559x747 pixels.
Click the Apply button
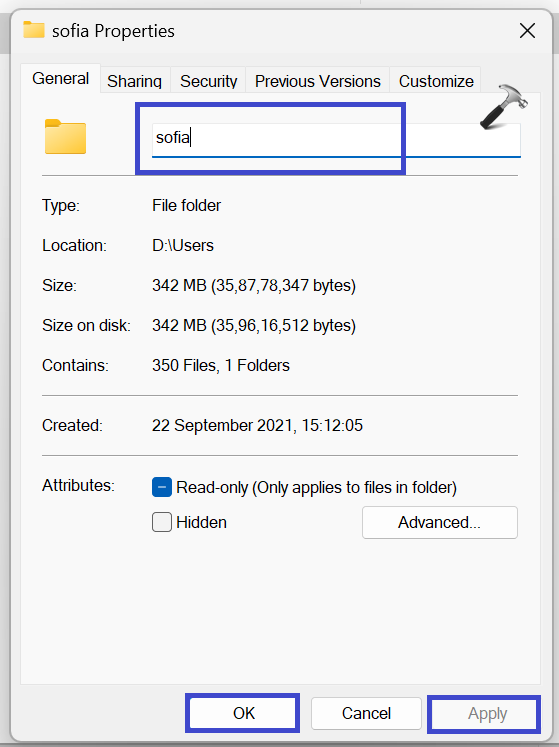coord(486,714)
